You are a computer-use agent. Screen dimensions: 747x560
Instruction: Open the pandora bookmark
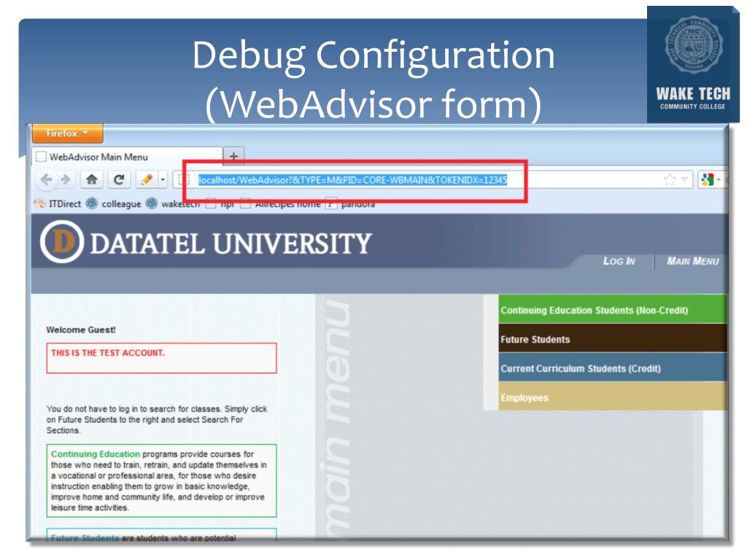coord(352,204)
